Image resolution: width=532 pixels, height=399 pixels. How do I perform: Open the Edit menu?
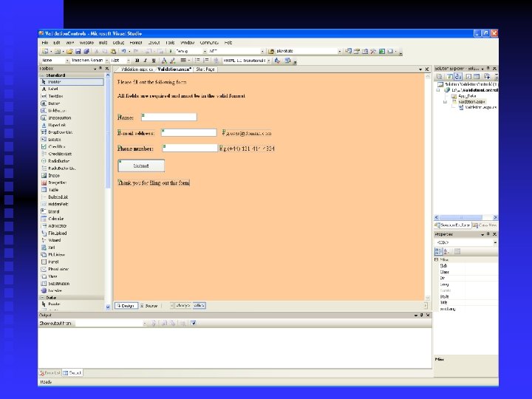(x=57, y=43)
